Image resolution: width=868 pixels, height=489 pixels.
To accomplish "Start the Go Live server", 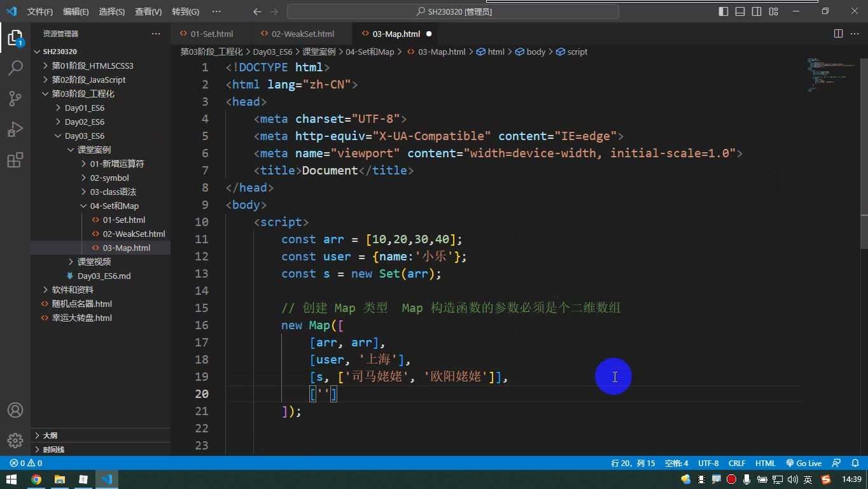I will click(804, 464).
